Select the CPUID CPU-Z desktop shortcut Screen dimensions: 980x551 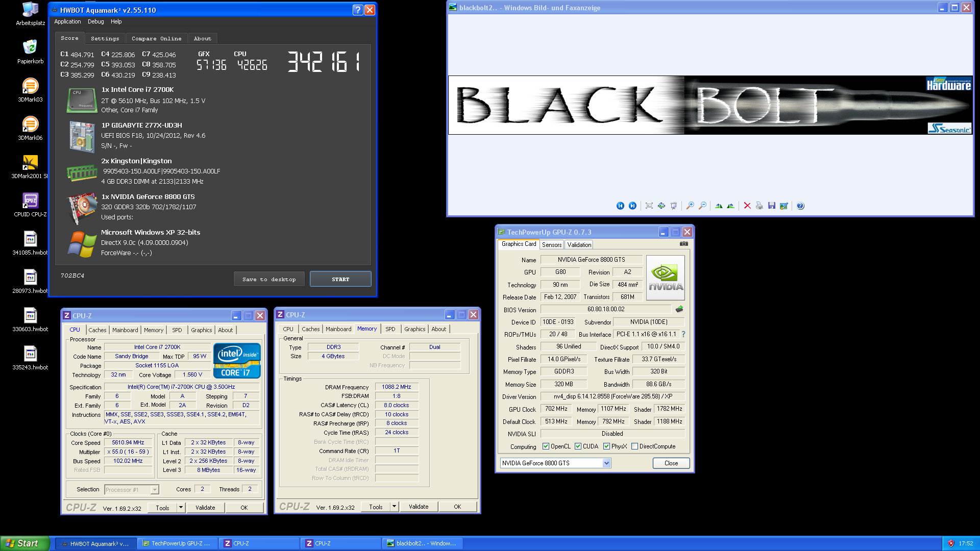[30, 205]
